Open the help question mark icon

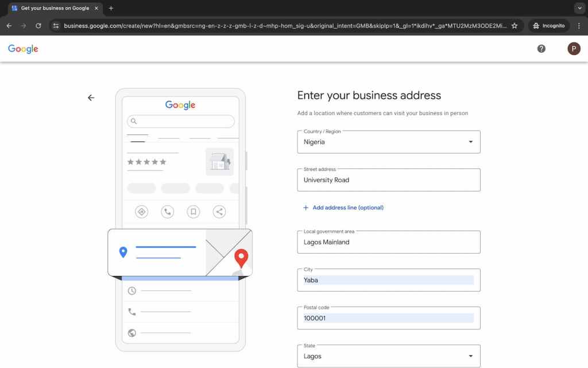[x=541, y=48]
